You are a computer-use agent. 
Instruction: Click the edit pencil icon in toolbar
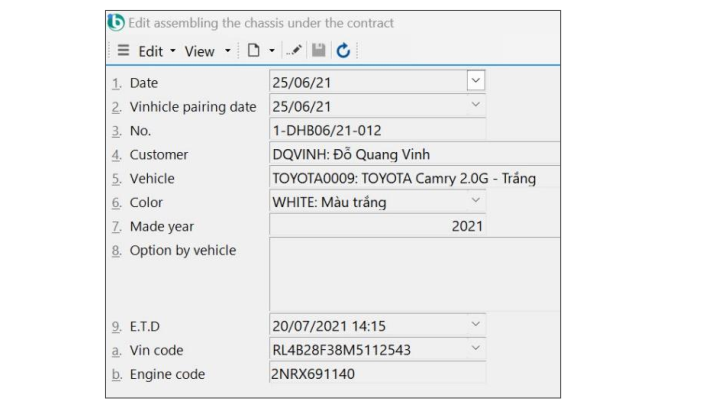295,52
